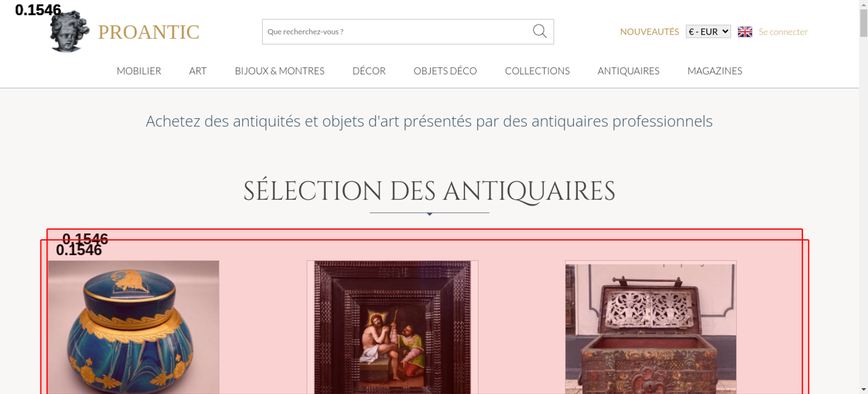Select BIJOUX & MONTRES menu item
868x394 pixels.
[279, 71]
